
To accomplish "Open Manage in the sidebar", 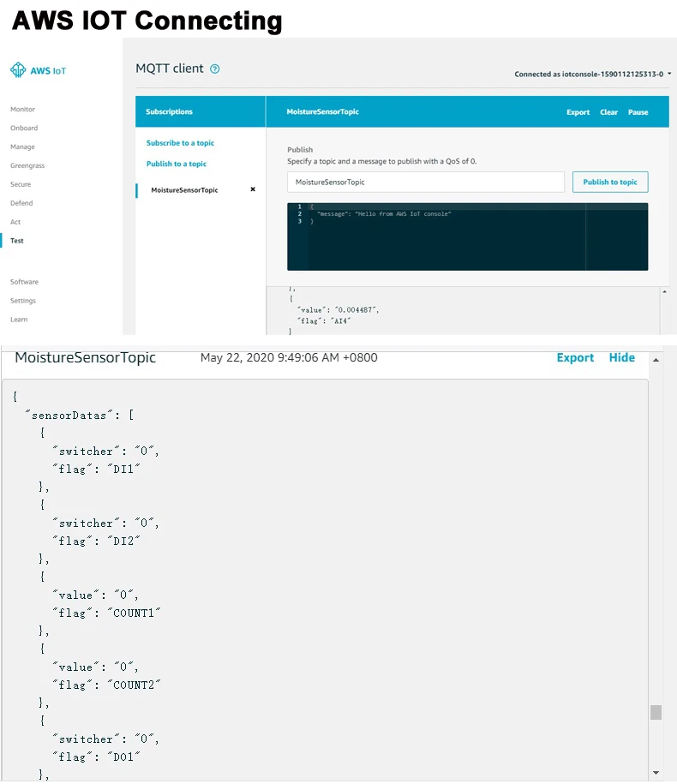I will click(x=22, y=147).
